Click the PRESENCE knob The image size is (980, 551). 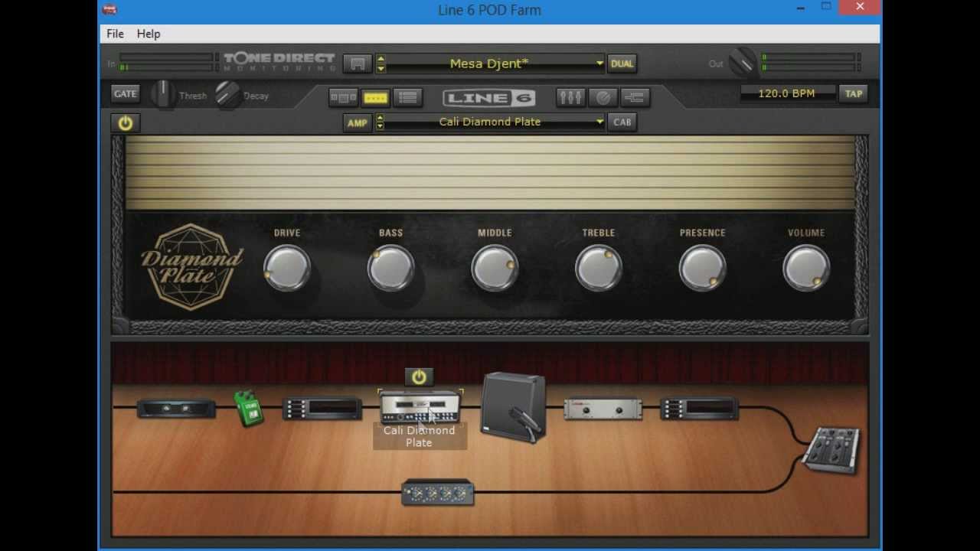(702, 268)
